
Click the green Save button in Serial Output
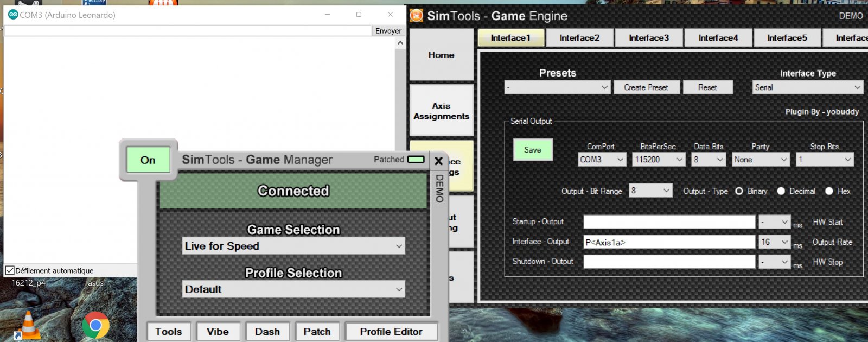pyautogui.click(x=533, y=150)
